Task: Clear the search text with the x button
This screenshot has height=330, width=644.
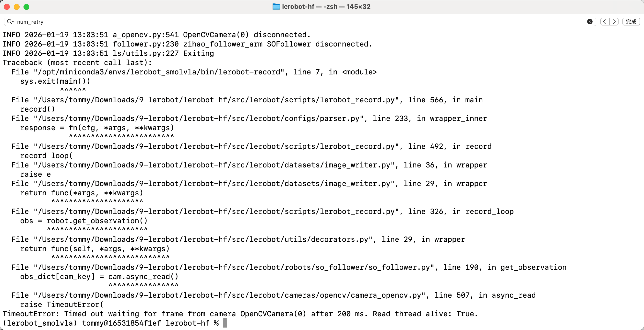Action: pyautogui.click(x=590, y=22)
